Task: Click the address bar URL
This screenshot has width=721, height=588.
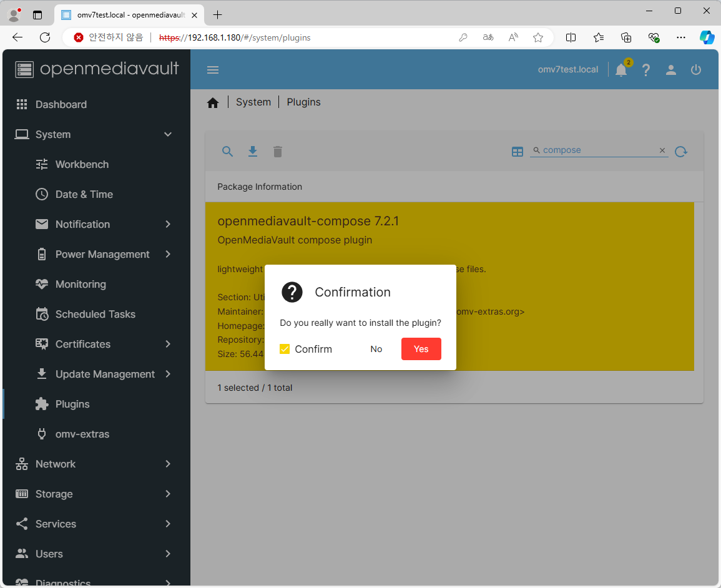Action: tap(235, 37)
